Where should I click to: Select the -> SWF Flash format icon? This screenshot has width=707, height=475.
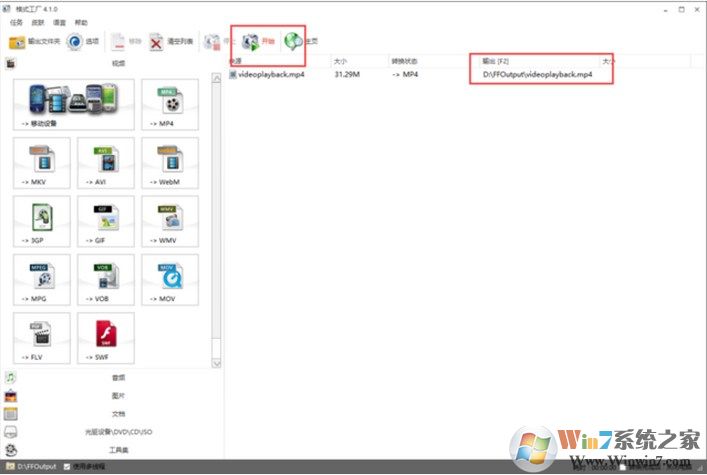[x=106, y=338]
